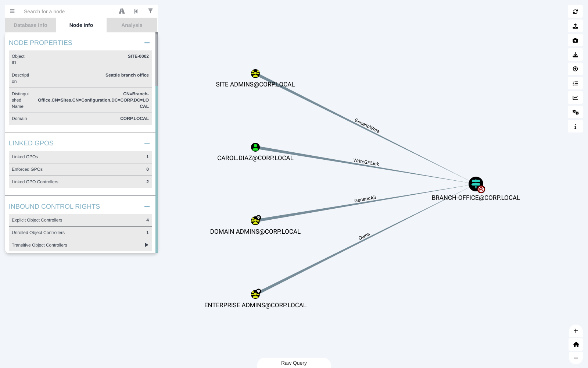This screenshot has width=588, height=368.
Task: Click the upload data circle-arrow icon
Action: pyautogui.click(x=575, y=69)
